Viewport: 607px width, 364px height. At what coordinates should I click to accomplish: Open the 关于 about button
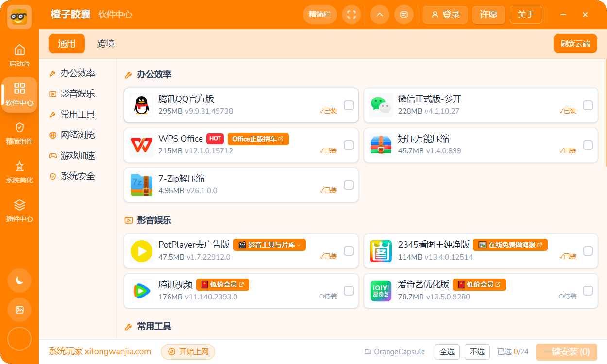tap(526, 15)
